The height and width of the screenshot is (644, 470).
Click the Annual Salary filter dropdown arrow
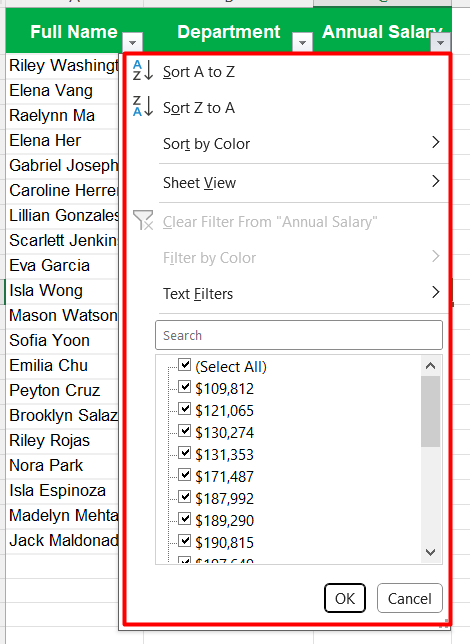[440, 42]
